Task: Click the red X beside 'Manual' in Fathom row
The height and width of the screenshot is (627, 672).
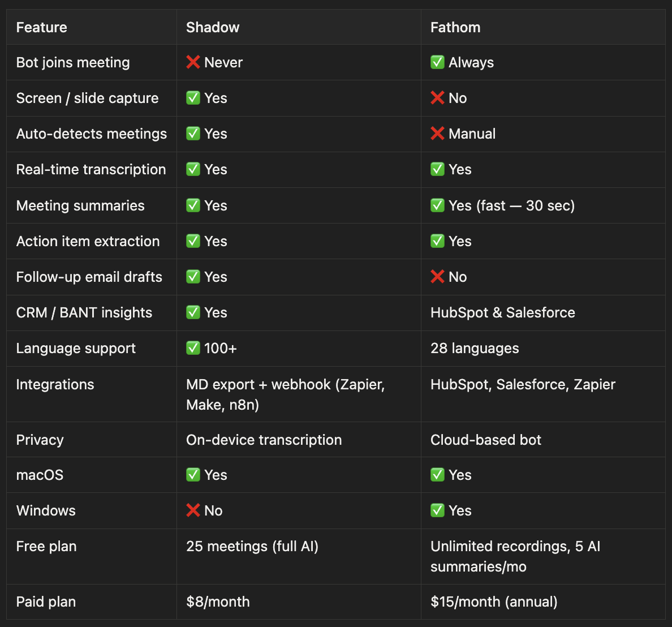Action: 437,134
